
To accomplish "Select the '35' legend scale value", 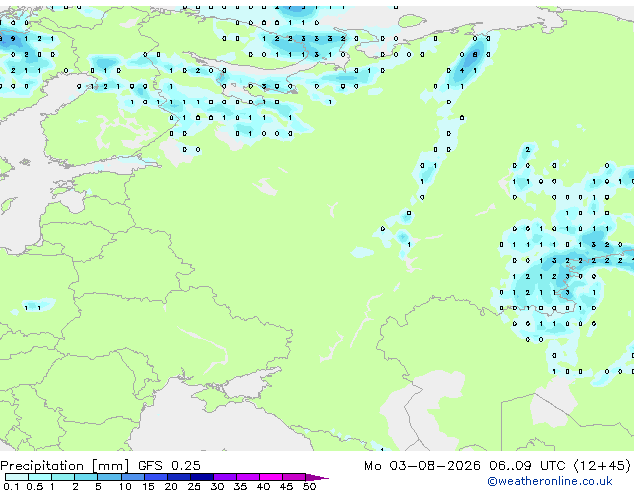I will point(240,486).
